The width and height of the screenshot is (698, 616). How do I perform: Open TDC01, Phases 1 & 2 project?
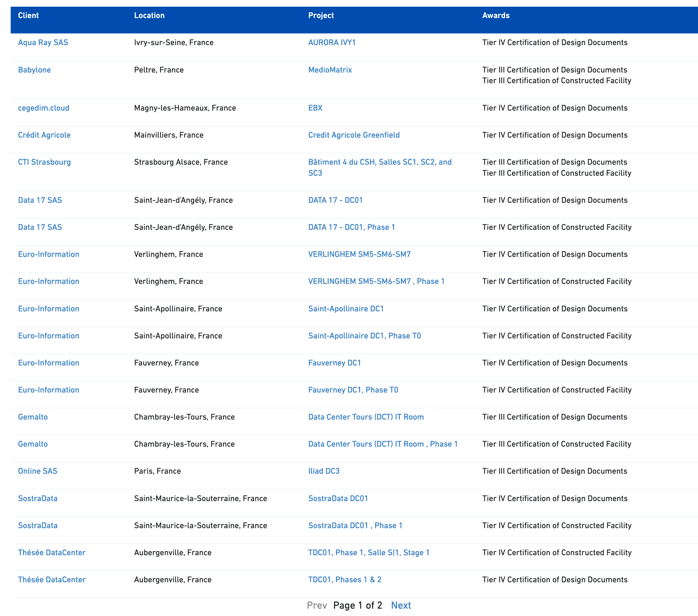point(345,580)
